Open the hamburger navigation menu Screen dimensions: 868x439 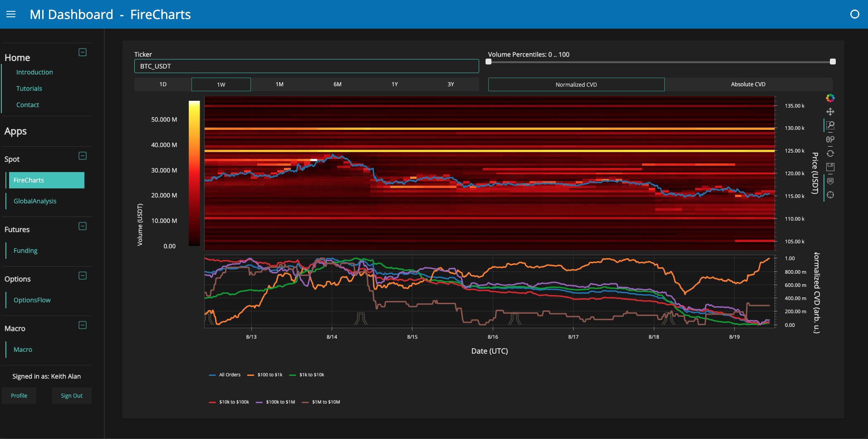11,15
